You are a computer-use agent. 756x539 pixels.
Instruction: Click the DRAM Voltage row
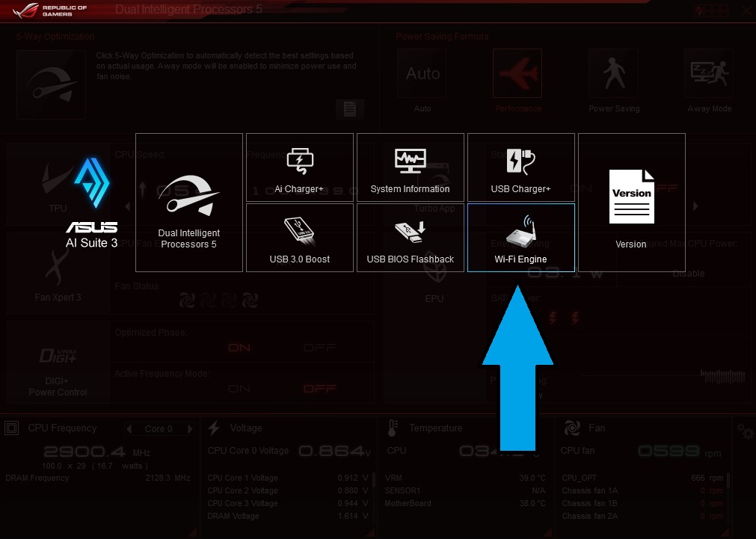(x=288, y=516)
